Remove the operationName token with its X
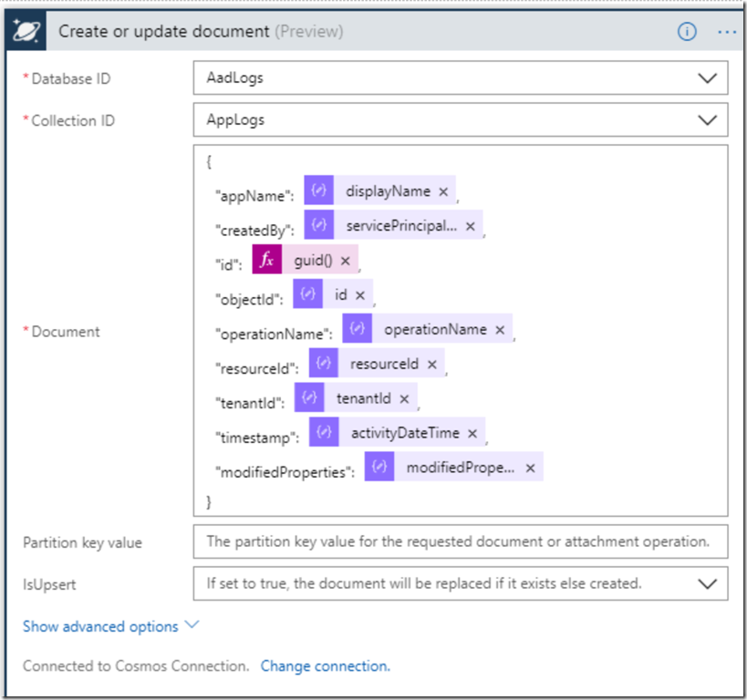This screenshot has height=700, width=747. point(500,330)
